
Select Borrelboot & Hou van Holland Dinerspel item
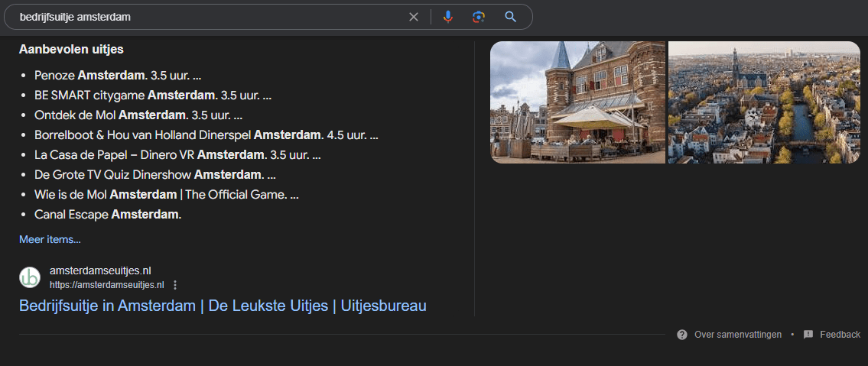[x=206, y=135]
